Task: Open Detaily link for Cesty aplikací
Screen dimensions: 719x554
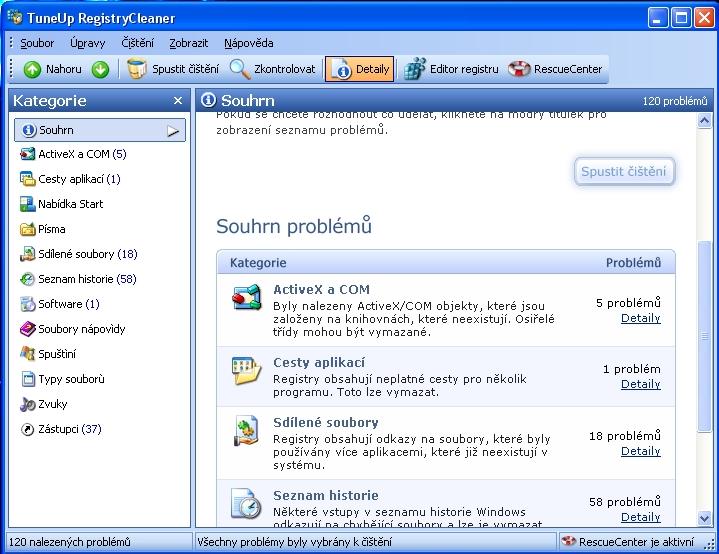Action: tap(641, 384)
